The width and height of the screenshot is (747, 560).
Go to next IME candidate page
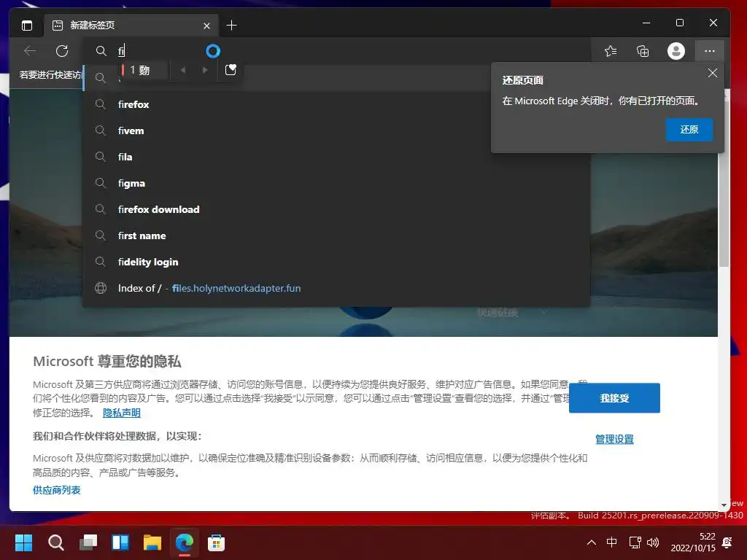(205, 71)
